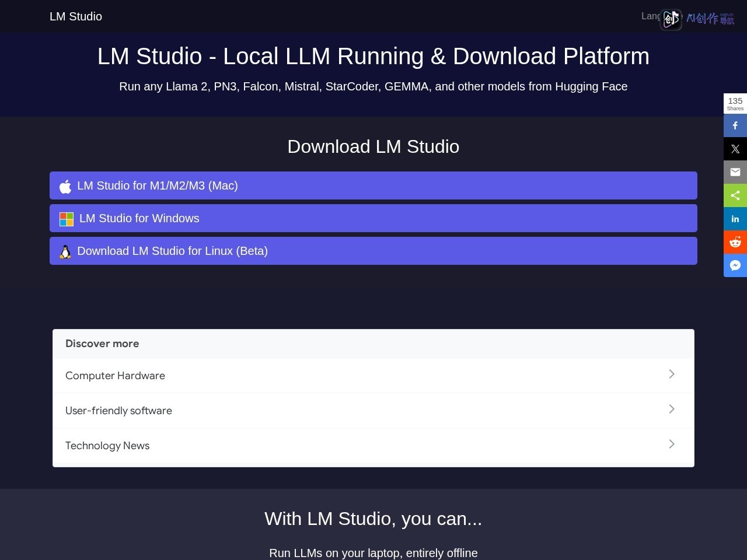This screenshot has height=560, width=747.
Task: Share page on Facebook
Action: coord(735,125)
